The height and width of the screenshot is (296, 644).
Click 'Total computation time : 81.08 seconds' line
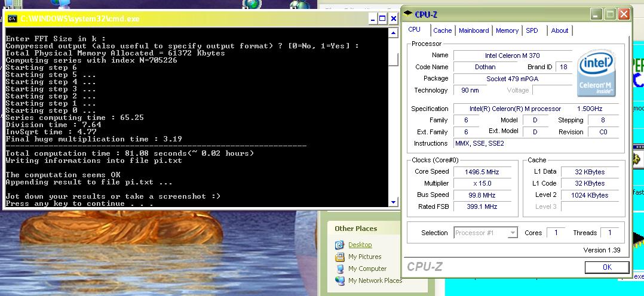click(x=130, y=153)
